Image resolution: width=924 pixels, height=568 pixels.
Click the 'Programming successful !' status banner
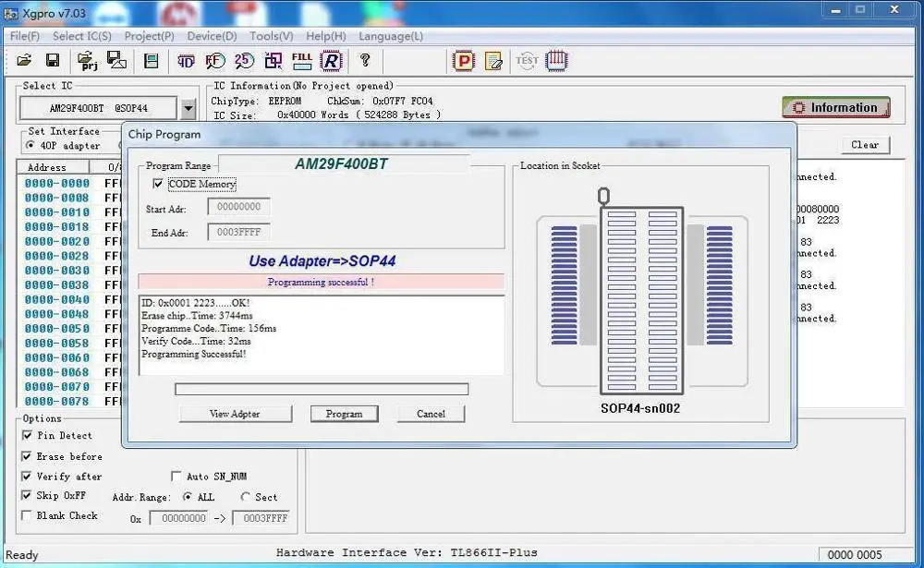(x=322, y=282)
